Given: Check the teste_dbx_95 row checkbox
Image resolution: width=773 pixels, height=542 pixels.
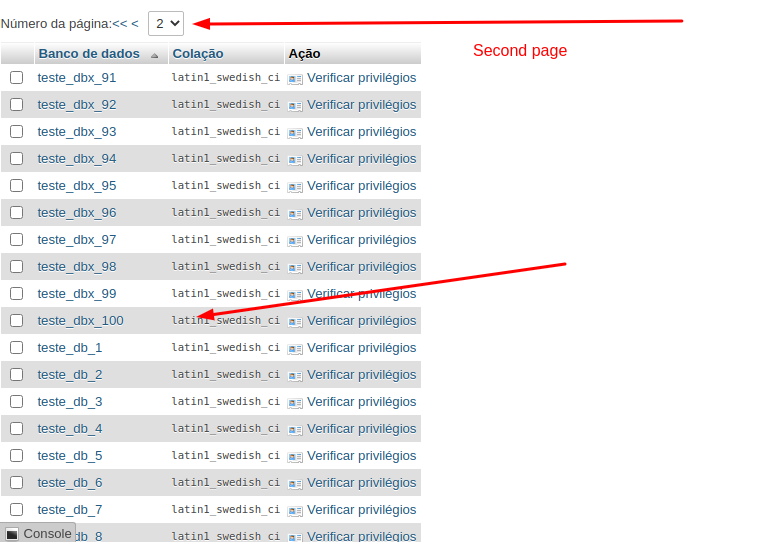Looking at the screenshot, I should point(16,185).
